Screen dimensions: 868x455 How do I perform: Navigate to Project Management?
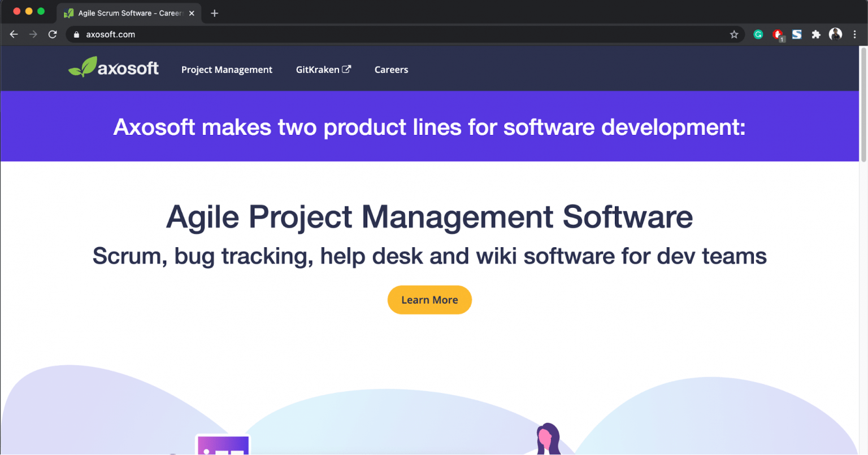[x=227, y=69]
